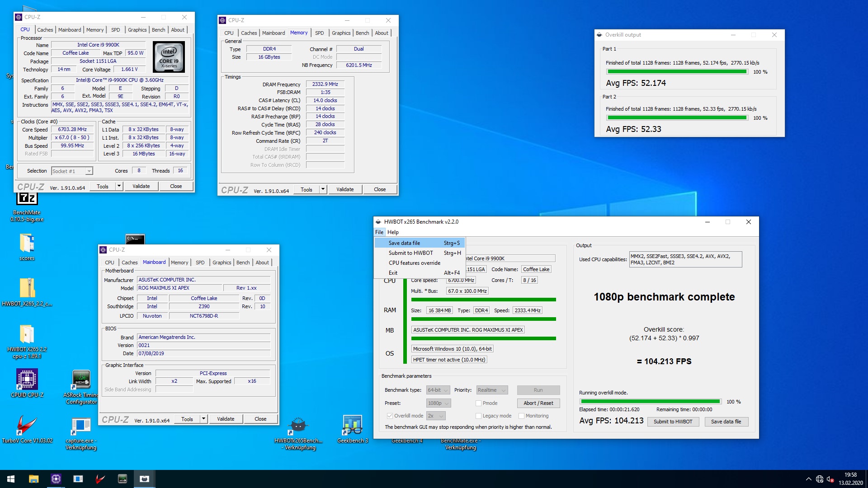Click the Intel Core i9 X-series logo
The width and height of the screenshot is (868, 488).
[x=169, y=57]
